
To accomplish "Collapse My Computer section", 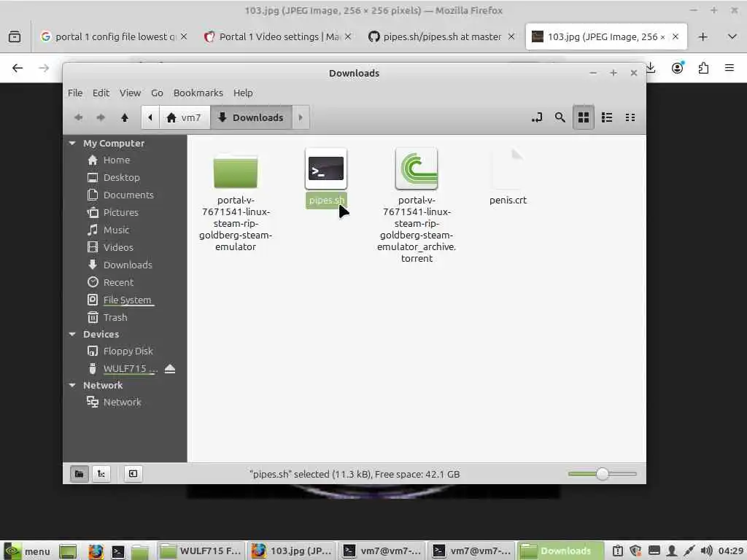I will [72, 144].
